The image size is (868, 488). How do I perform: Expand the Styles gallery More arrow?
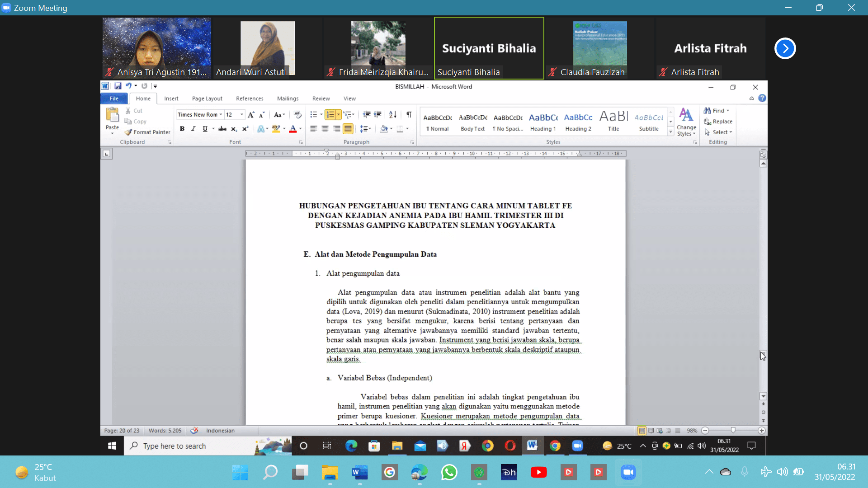[671, 132]
